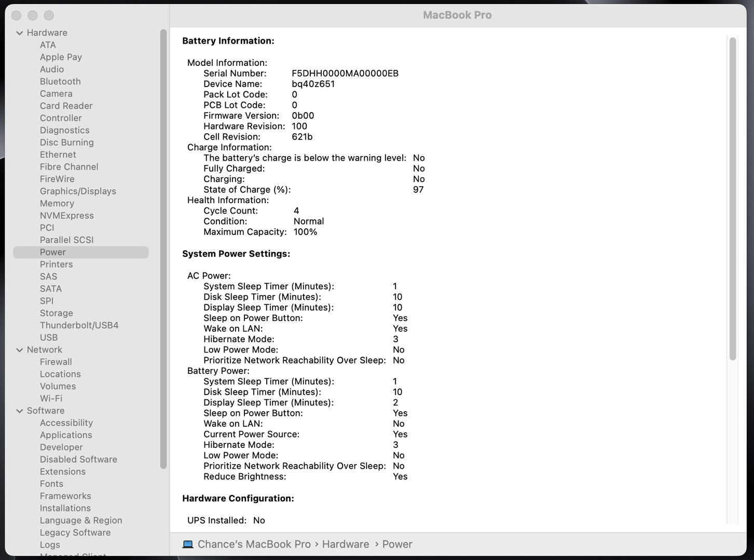Select NVMExpress in sidebar
This screenshot has width=754, height=560.
coord(67,216)
